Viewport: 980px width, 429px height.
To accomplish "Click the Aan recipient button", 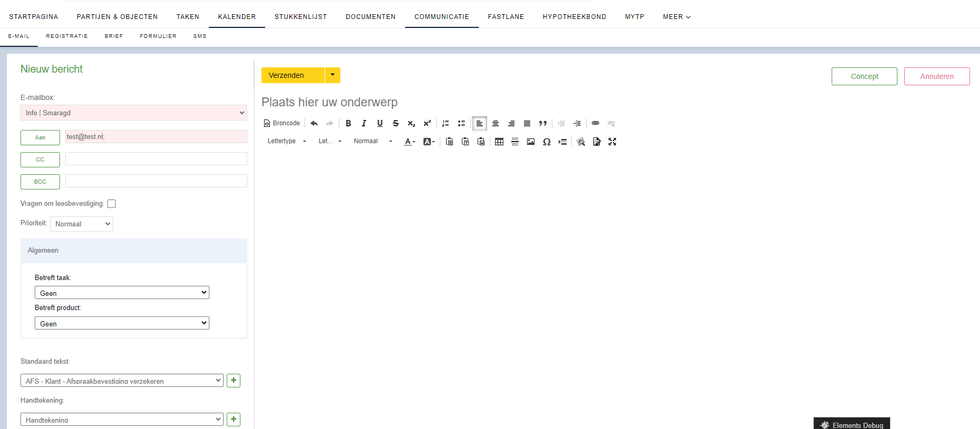I will (40, 137).
